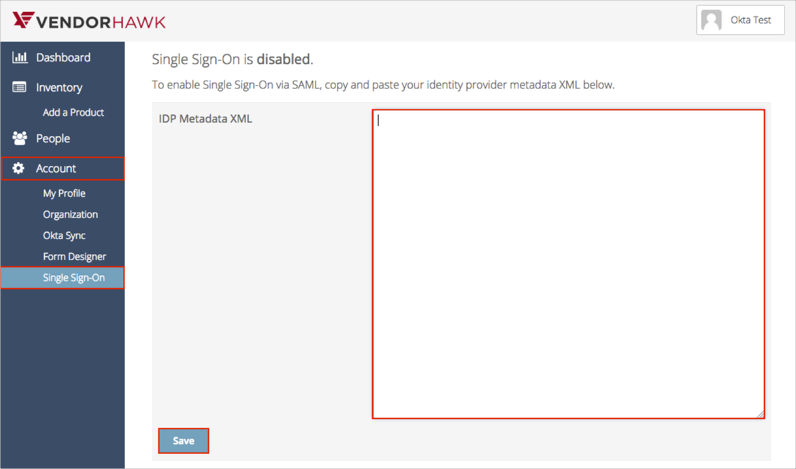
Task: Click the VendorHawk logo icon
Action: [22, 21]
